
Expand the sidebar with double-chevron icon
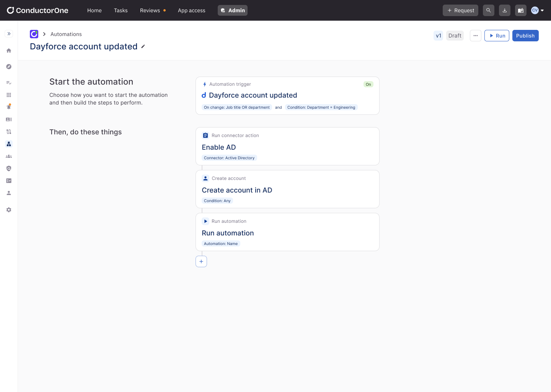tap(9, 34)
